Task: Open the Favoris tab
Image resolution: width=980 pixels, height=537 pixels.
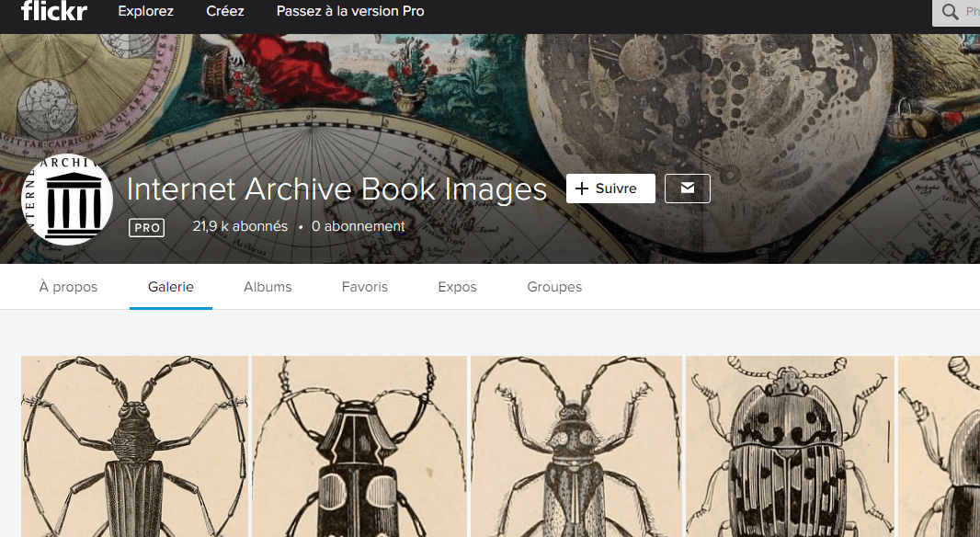Action: tap(365, 287)
